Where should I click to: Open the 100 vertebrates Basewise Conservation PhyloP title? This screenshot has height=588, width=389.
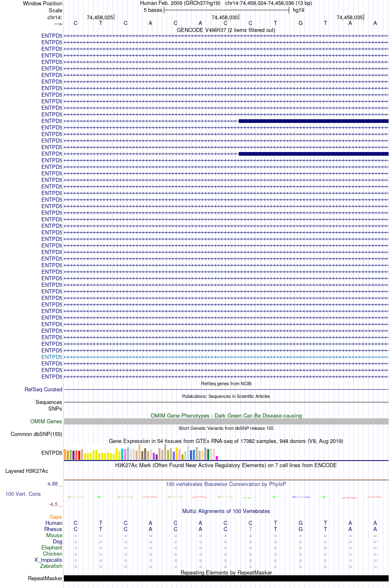coord(226,484)
